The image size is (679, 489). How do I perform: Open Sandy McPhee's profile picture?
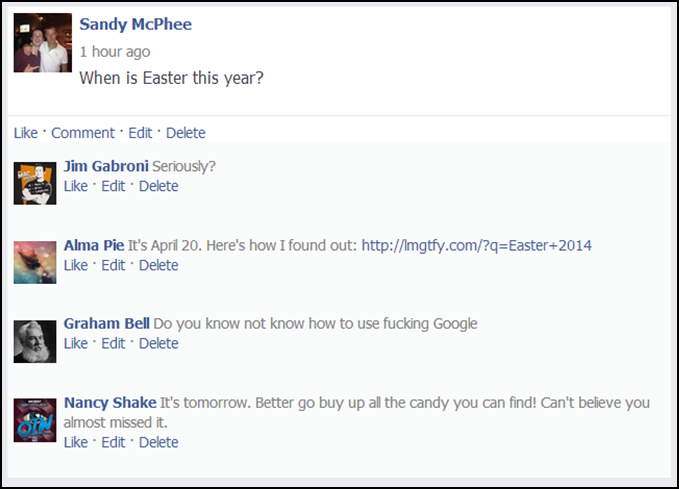[x=43, y=42]
